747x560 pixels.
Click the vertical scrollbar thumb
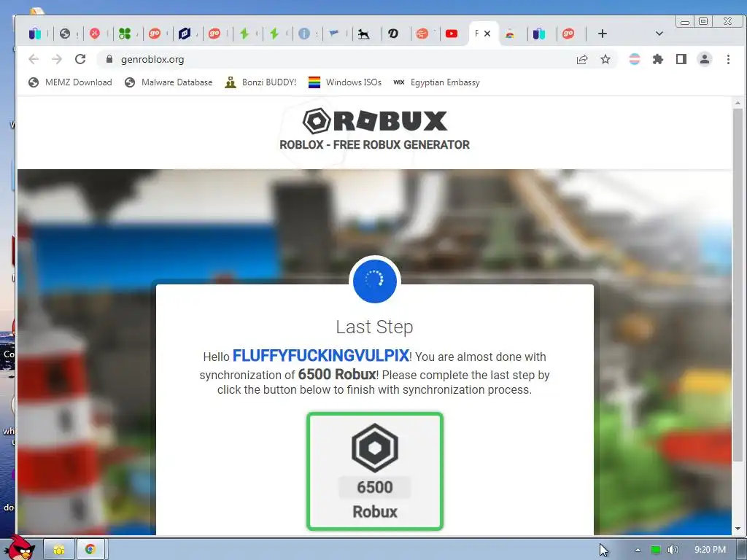[x=738, y=285]
